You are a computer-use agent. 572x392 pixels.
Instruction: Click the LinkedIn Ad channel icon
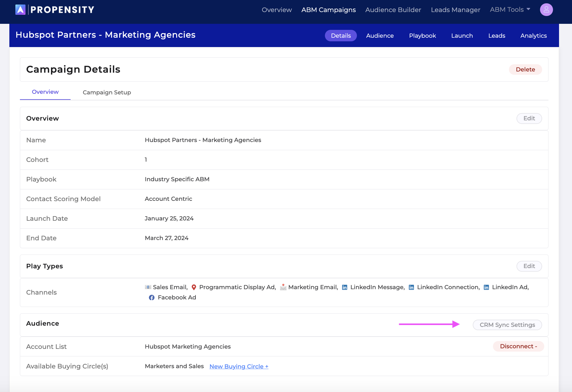pos(486,287)
